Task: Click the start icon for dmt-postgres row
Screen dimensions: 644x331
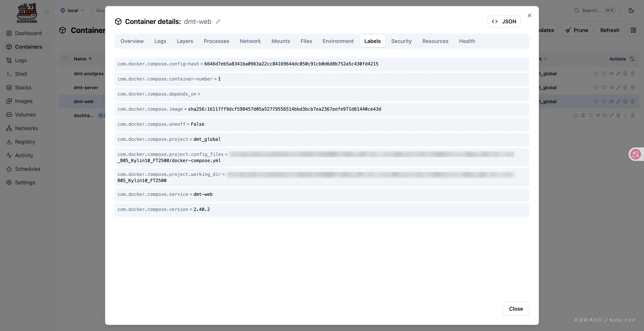Action: coord(597,74)
